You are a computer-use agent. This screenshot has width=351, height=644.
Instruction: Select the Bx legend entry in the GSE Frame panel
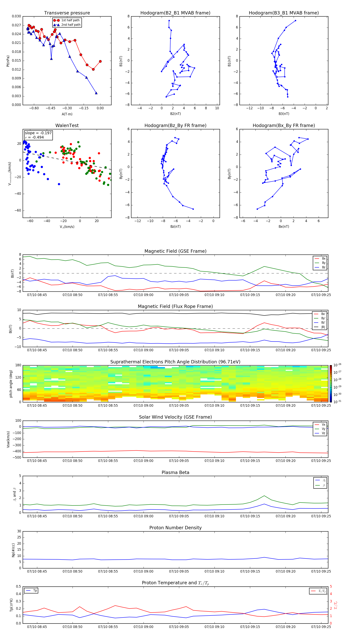[x=320, y=259]
